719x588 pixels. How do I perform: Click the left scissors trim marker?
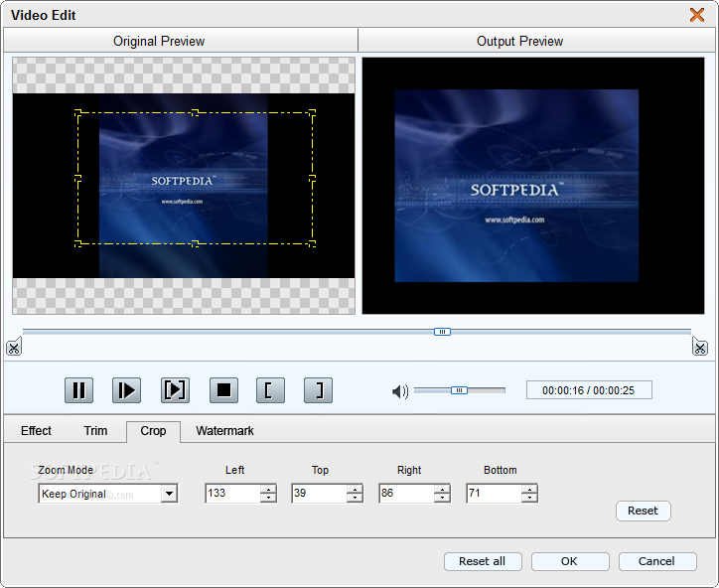[14, 348]
